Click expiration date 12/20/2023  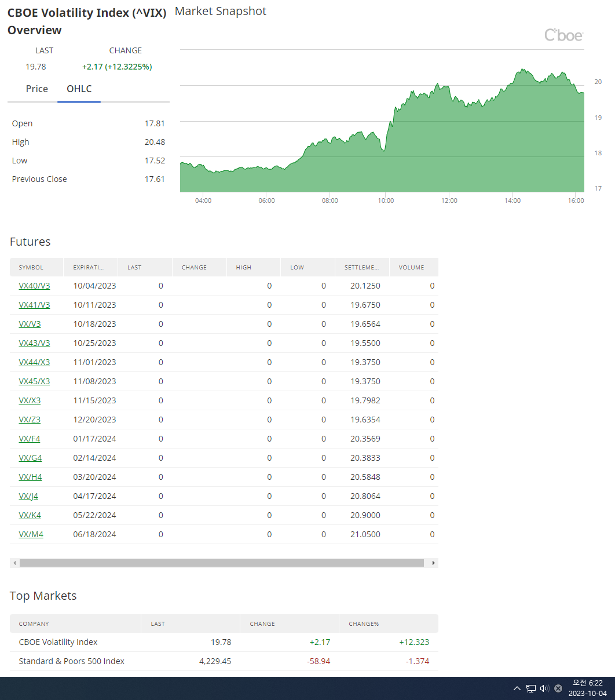pos(94,420)
